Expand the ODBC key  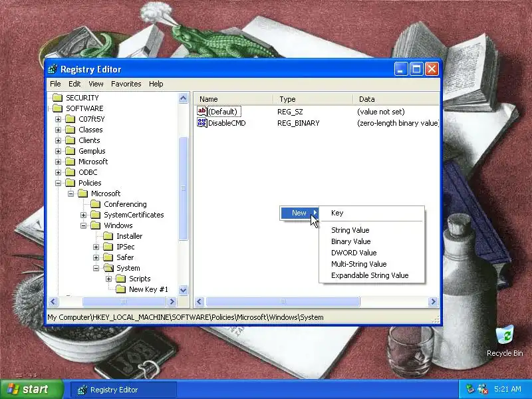click(x=58, y=172)
